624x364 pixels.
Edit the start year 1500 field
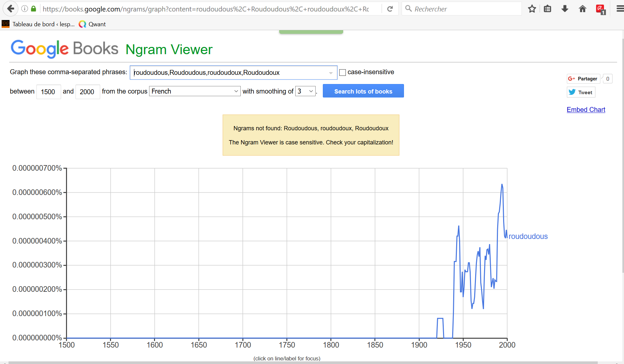[x=48, y=92]
